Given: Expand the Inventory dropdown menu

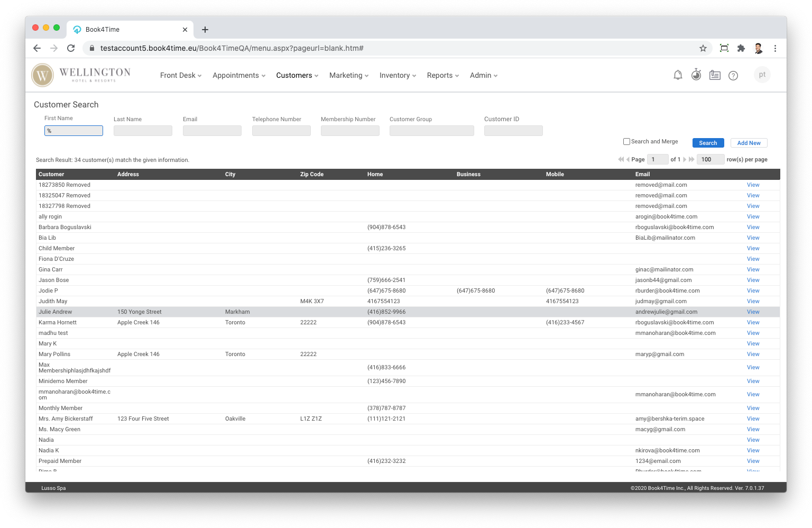Looking at the screenshot, I should pyautogui.click(x=398, y=76).
